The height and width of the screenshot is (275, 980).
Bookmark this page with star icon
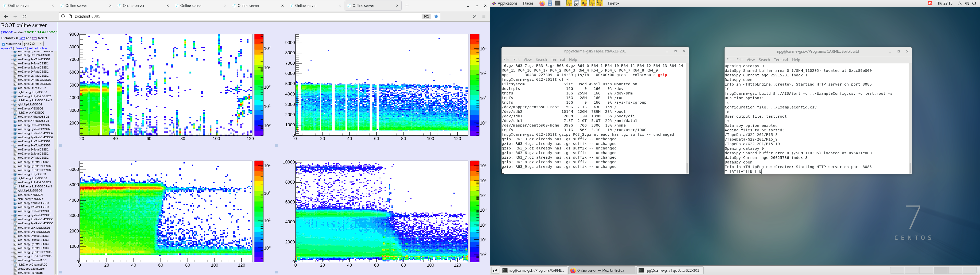tap(436, 16)
